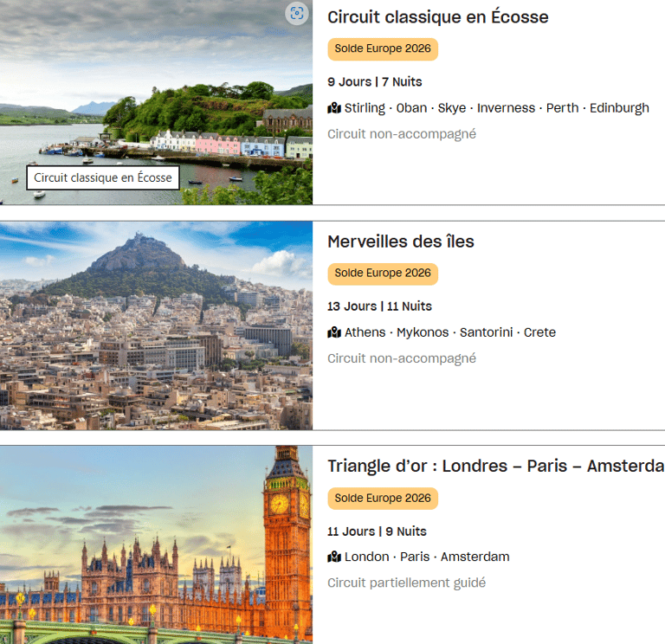Open the Athens cityscape photo

[x=156, y=325]
